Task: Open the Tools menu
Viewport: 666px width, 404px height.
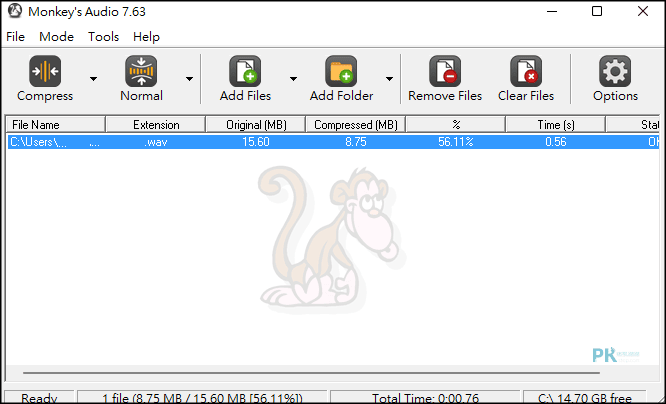Action: click(104, 37)
